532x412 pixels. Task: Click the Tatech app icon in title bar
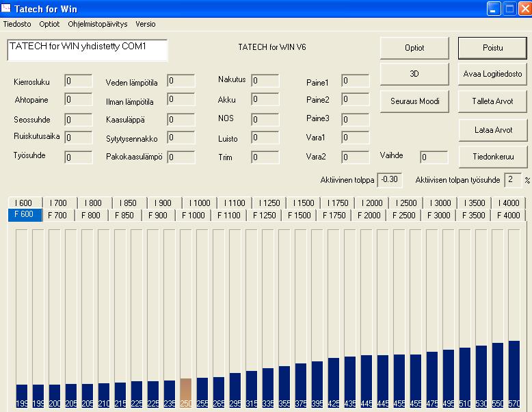5,8
